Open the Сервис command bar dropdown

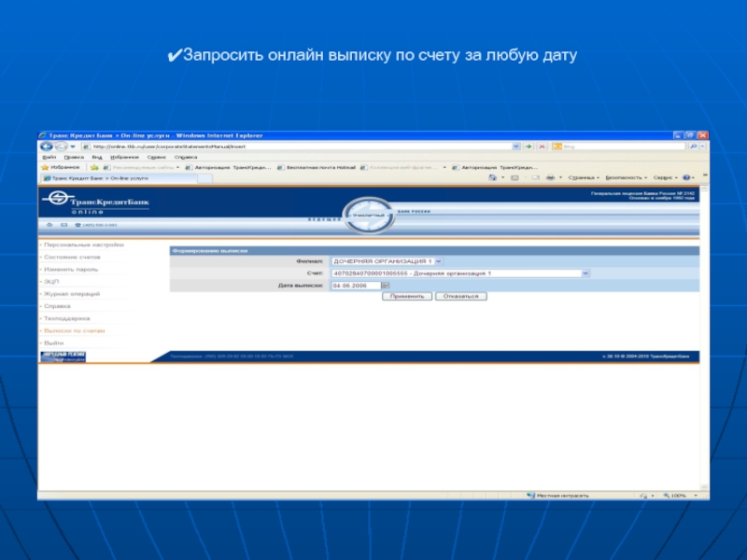665,177
